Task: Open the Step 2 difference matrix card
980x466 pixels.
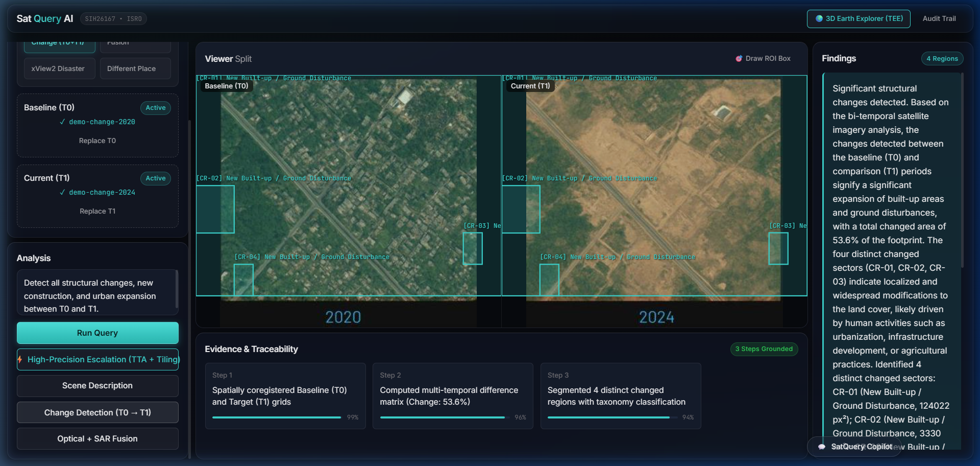Action: coord(453,396)
